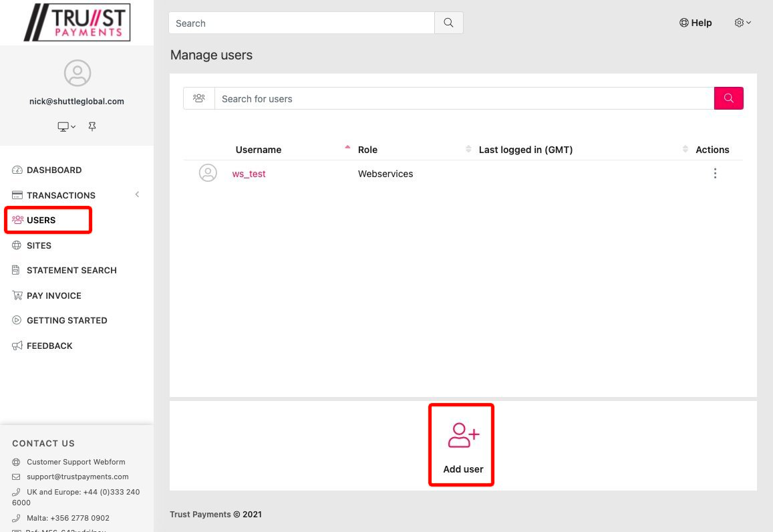Click the Getting Started play icon
The width and height of the screenshot is (773, 532).
click(17, 320)
